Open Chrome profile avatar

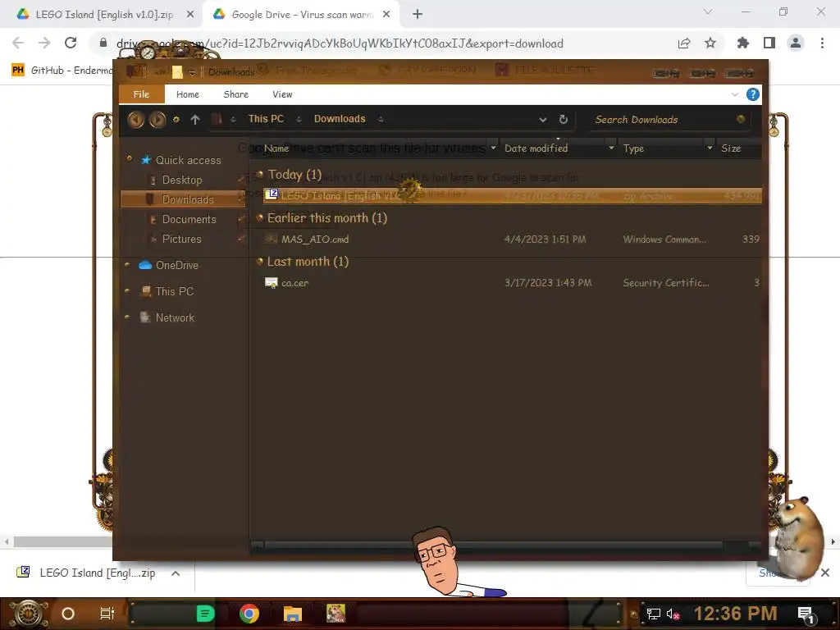(796, 43)
